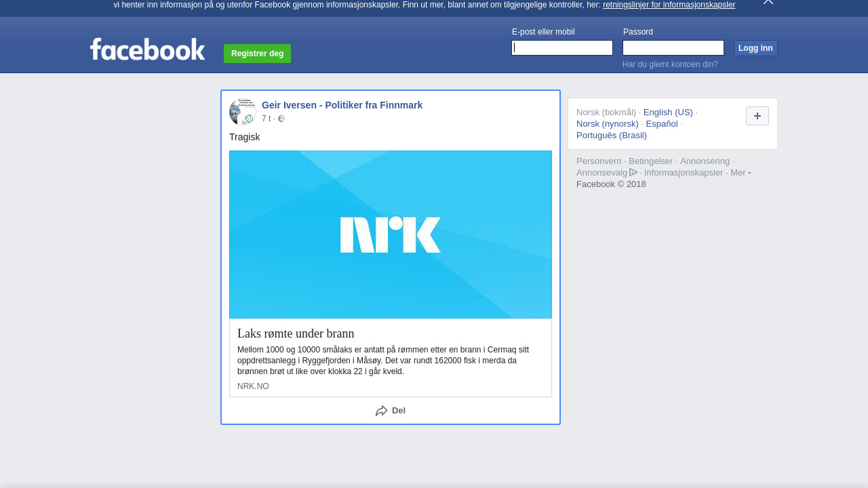This screenshot has height=488, width=868.
Task: Open the Personvern footer link
Action: click(599, 161)
